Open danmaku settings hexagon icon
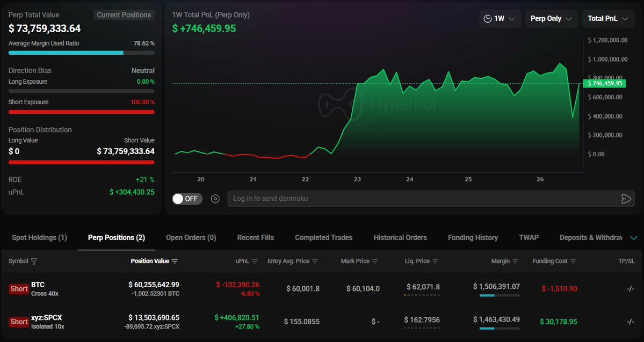 pyautogui.click(x=215, y=199)
